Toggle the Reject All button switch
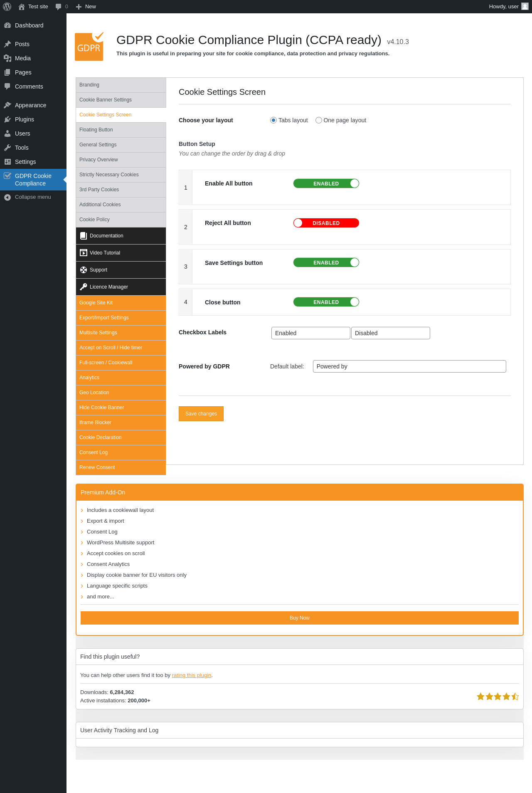This screenshot has width=532, height=793. tap(326, 223)
